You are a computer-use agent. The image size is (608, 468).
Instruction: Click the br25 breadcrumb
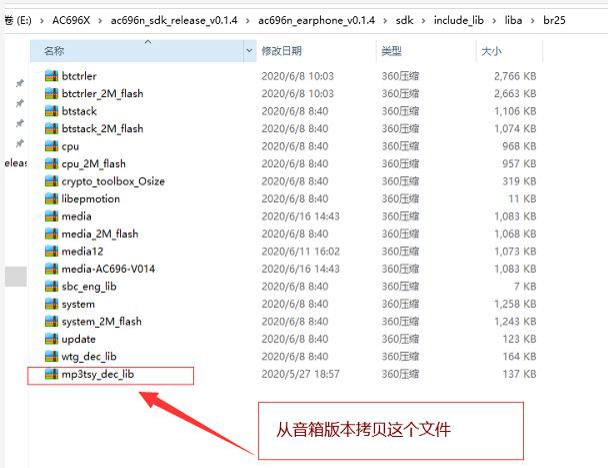(554, 21)
